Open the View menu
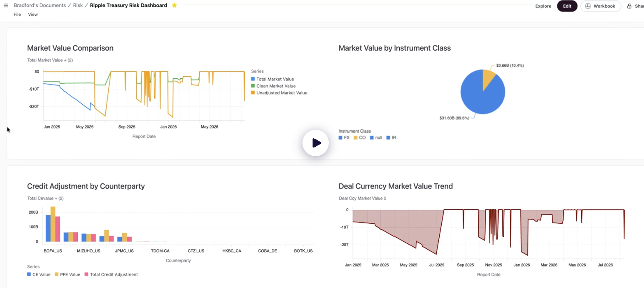 tap(33, 14)
